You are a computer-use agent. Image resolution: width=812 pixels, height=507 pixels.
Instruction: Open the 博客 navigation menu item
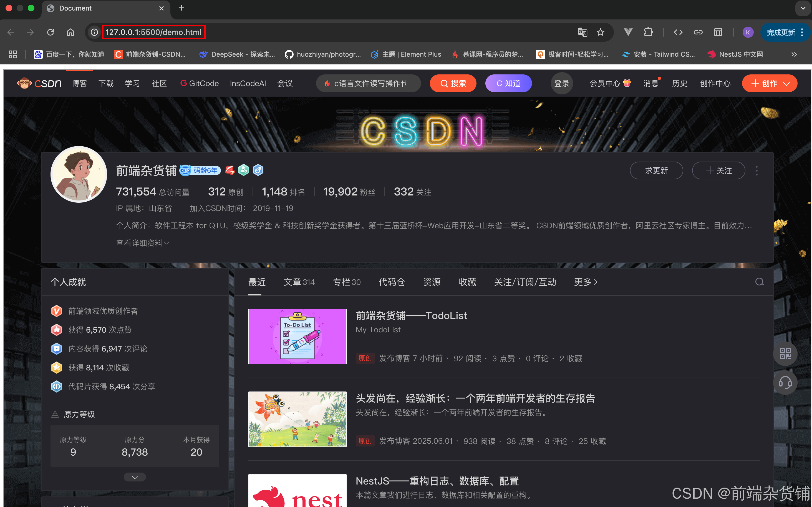click(79, 84)
